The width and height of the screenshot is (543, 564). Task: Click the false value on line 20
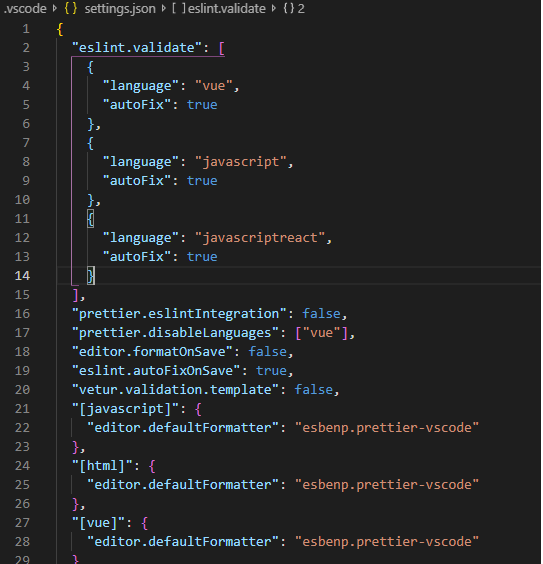point(314,390)
